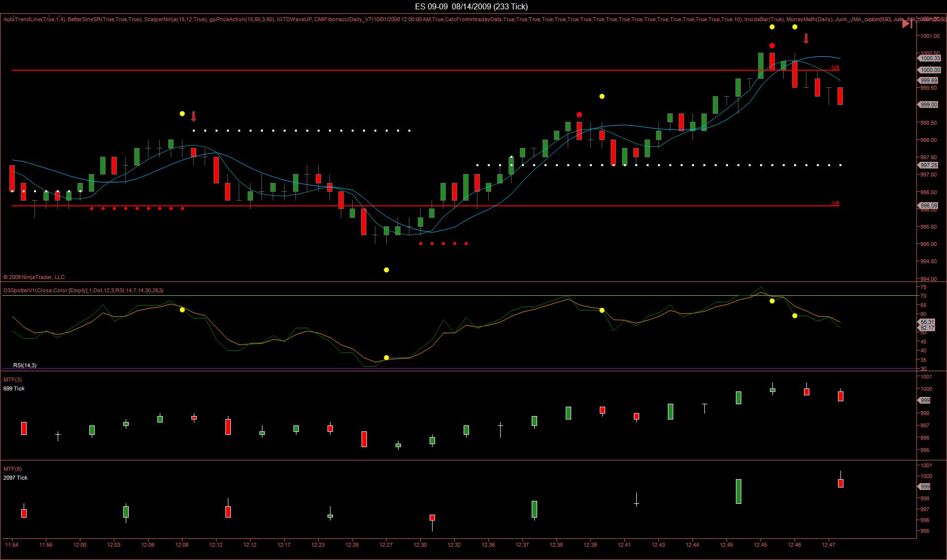Click the 11:54 time axis label

click(12, 545)
